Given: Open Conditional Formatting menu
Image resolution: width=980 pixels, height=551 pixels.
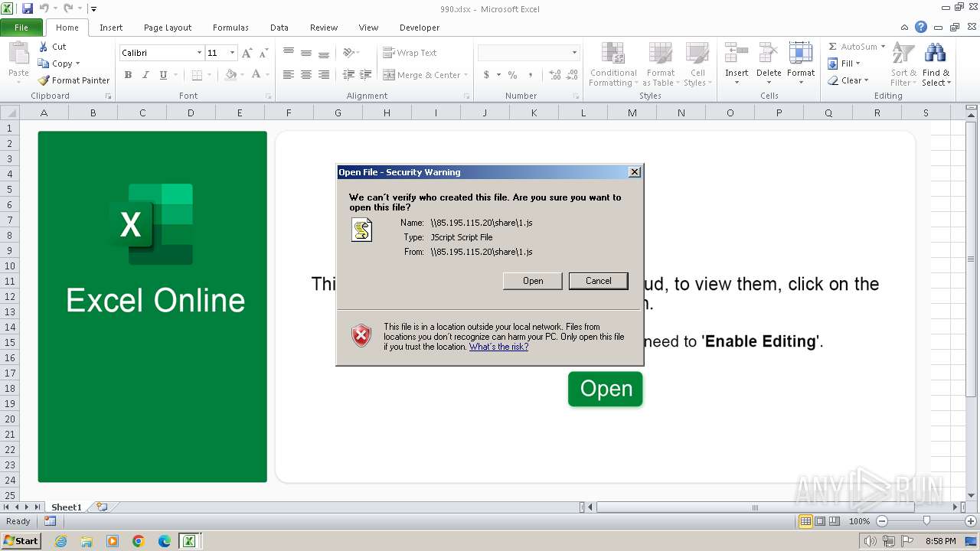Looking at the screenshot, I should pos(613,64).
